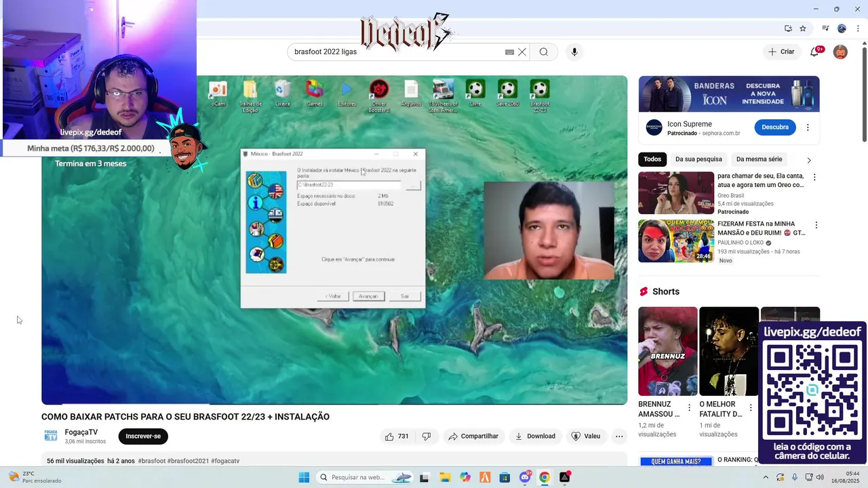Click the Criar create button
Viewport: 868px width, 488px height.
781,52
